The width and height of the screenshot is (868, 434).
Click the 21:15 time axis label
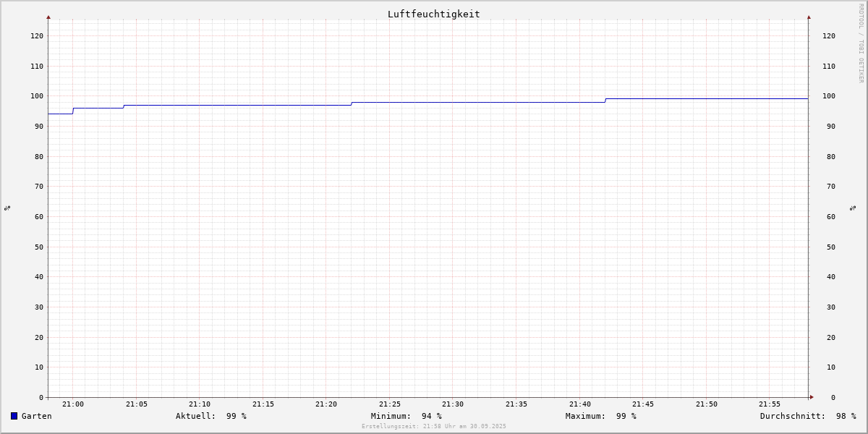tap(263, 404)
